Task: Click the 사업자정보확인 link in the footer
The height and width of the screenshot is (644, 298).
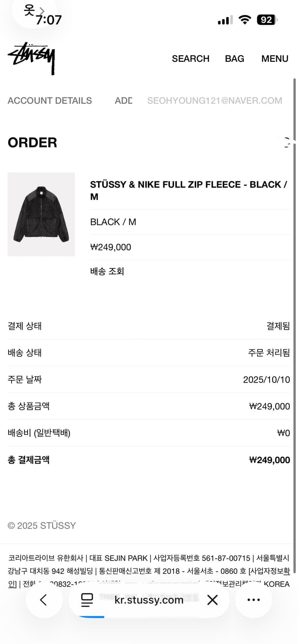Action: [271, 571]
